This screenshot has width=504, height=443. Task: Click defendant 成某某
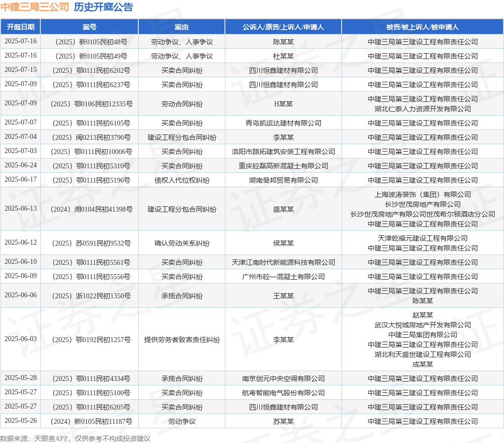[x=422, y=364]
